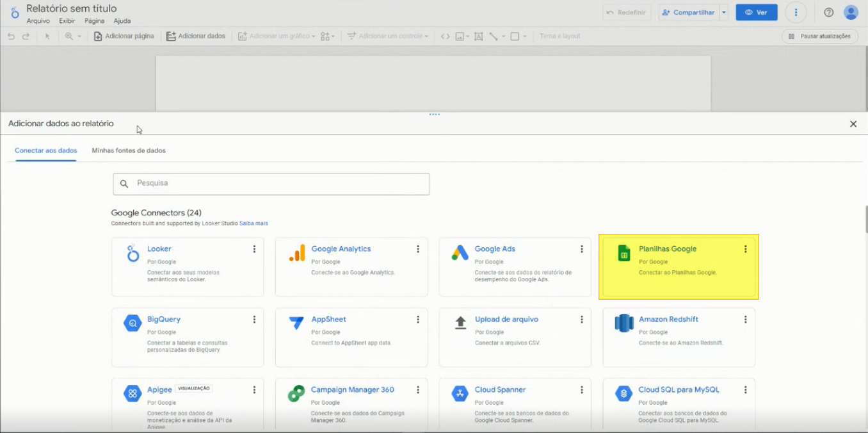Screen dimensions: 868x433
Task: Open the top-bar more options menu
Action: [x=796, y=12]
